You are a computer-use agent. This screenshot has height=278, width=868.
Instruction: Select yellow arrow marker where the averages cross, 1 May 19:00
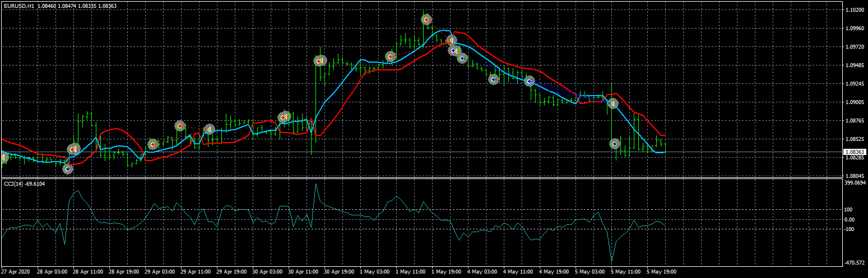coord(451,40)
